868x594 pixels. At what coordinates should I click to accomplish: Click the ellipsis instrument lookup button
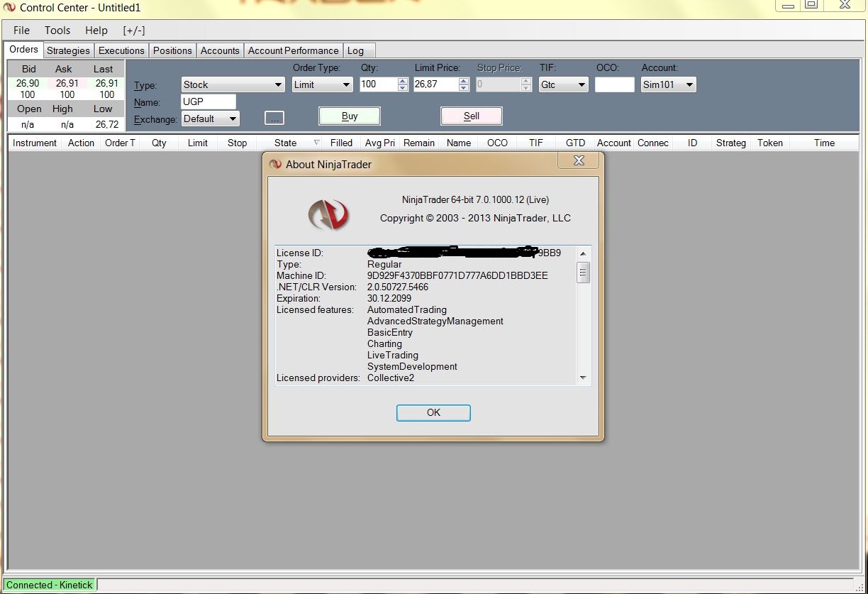coord(274,118)
